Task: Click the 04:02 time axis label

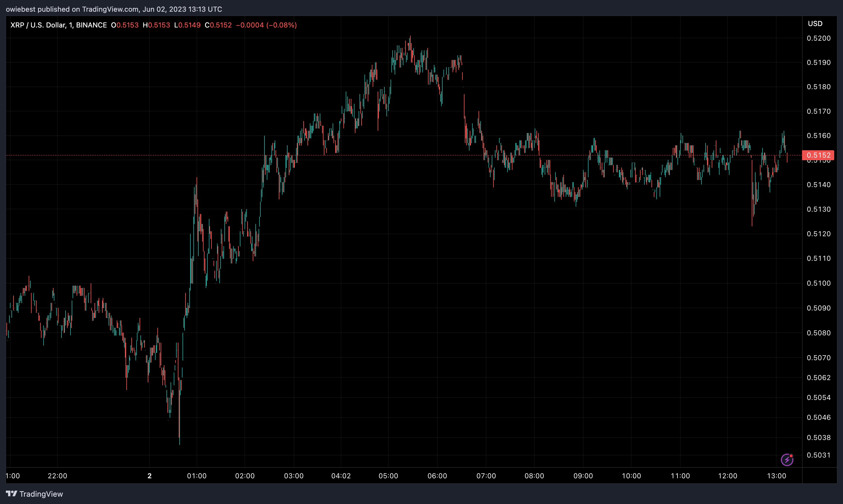Action: [x=341, y=476]
